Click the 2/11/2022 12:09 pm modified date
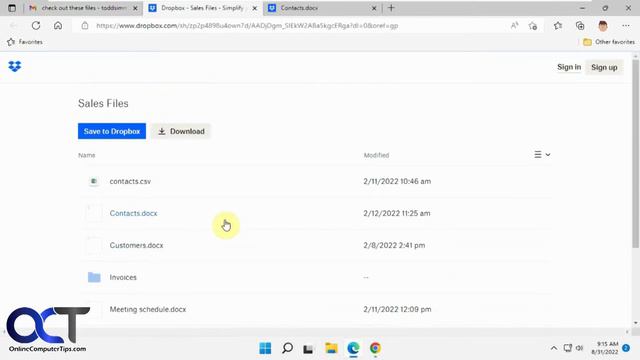Image resolution: width=640 pixels, height=360 pixels. (x=397, y=309)
